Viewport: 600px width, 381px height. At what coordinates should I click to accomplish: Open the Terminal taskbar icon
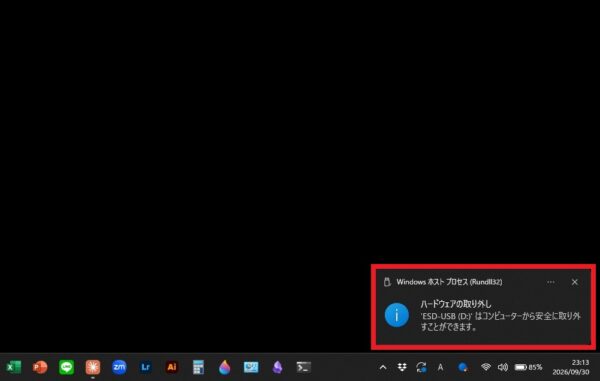coord(304,368)
